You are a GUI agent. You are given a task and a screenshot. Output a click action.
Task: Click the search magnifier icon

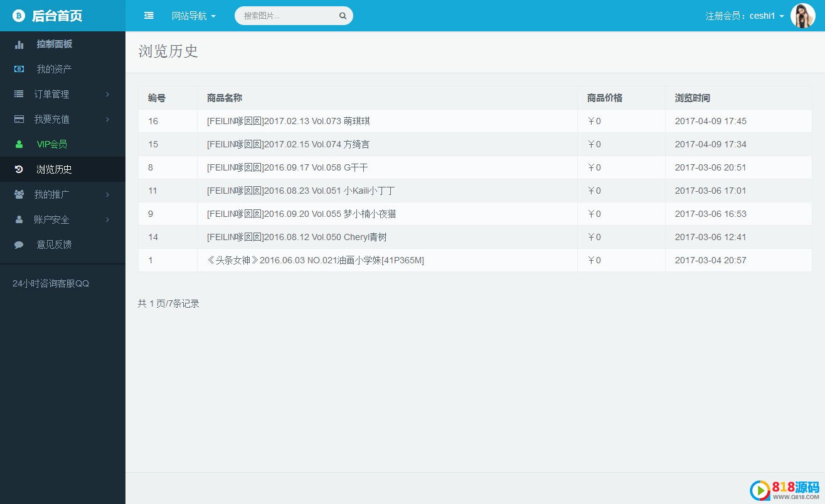343,16
